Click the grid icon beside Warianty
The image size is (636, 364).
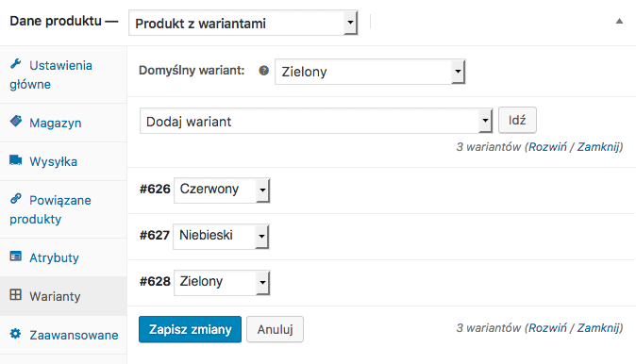(16, 294)
